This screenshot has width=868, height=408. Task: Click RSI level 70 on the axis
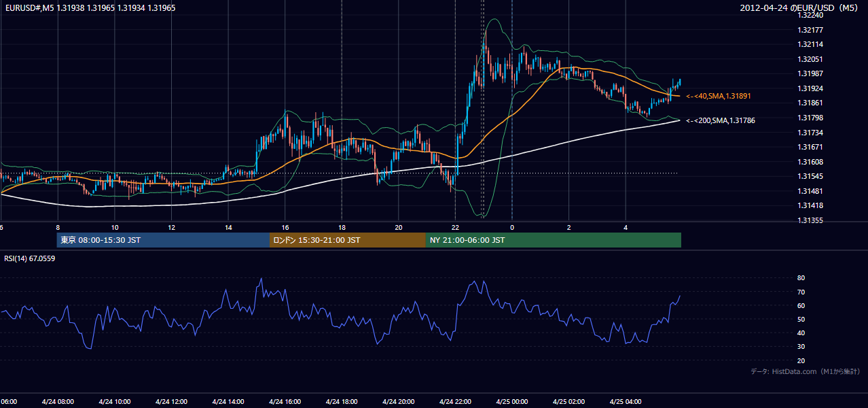tap(801, 292)
